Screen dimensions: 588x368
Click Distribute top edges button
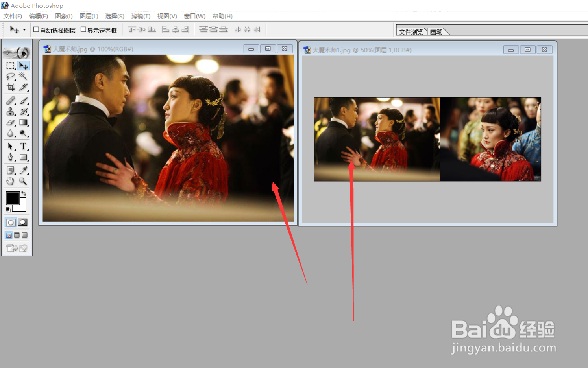(203, 29)
